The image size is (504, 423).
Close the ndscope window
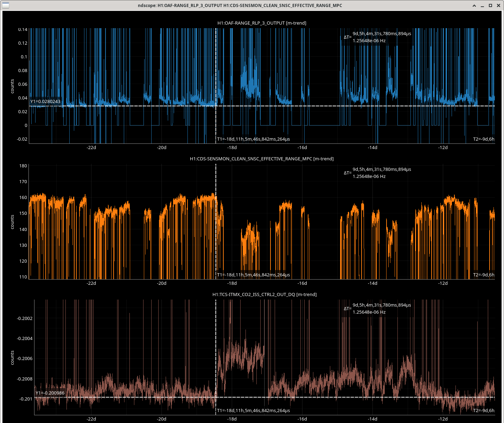(498, 5)
